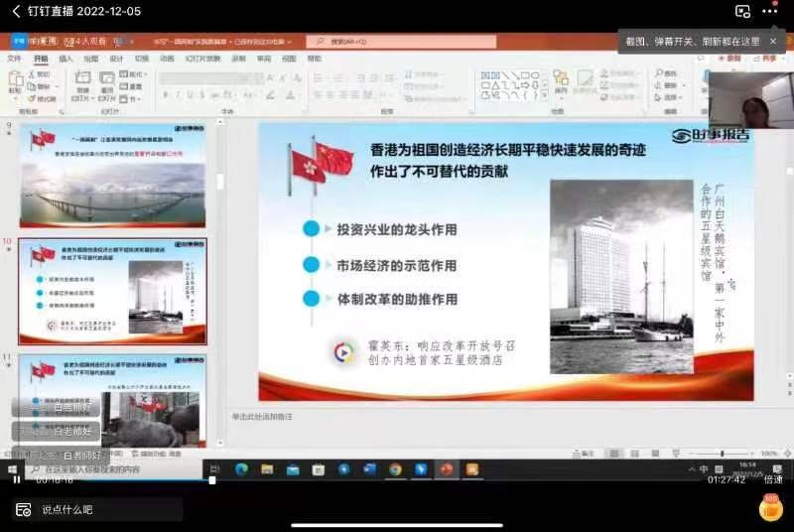The image size is (794, 532).
Task: Open File Explorer from the taskbar
Action: pyautogui.click(x=267, y=469)
